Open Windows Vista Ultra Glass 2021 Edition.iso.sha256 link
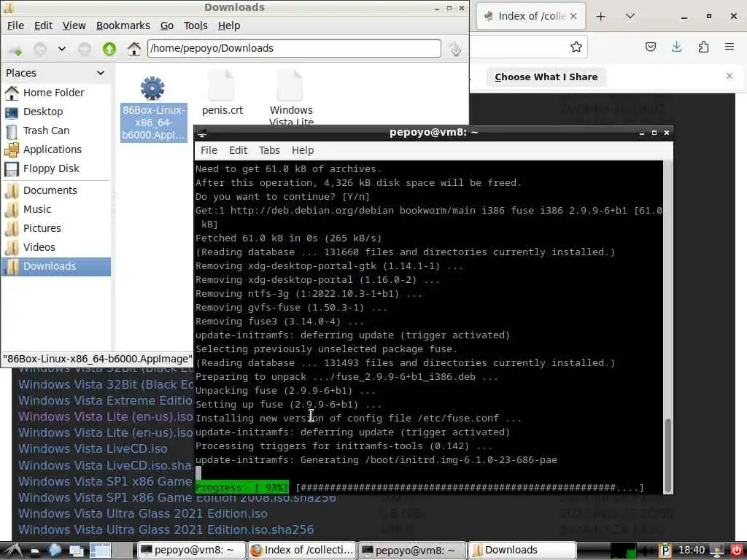 pos(166,530)
